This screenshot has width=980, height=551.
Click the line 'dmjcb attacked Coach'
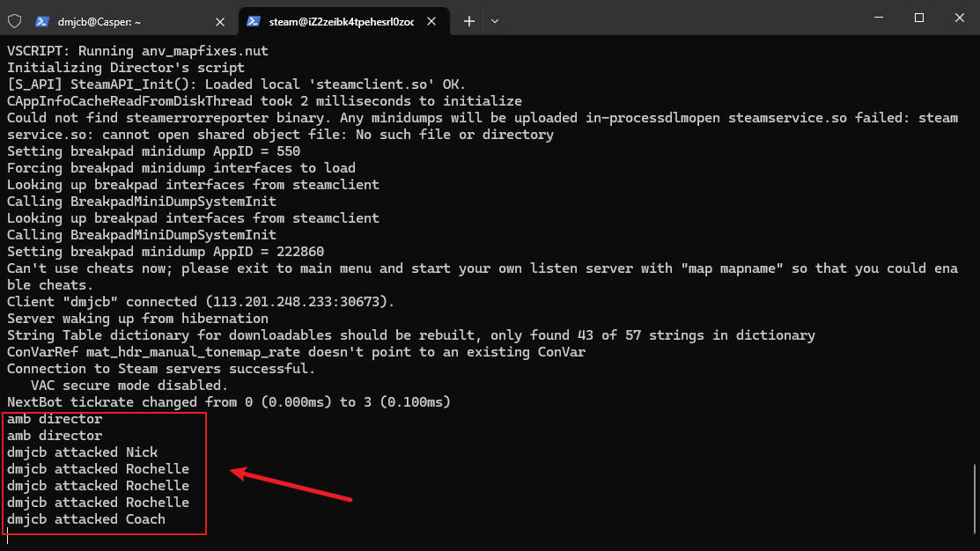coord(86,519)
